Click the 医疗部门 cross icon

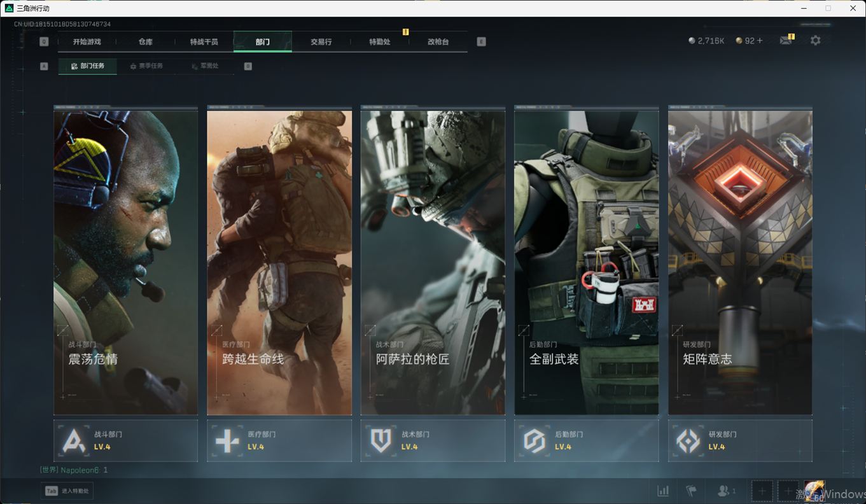pyautogui.click(x=227, y=440)
